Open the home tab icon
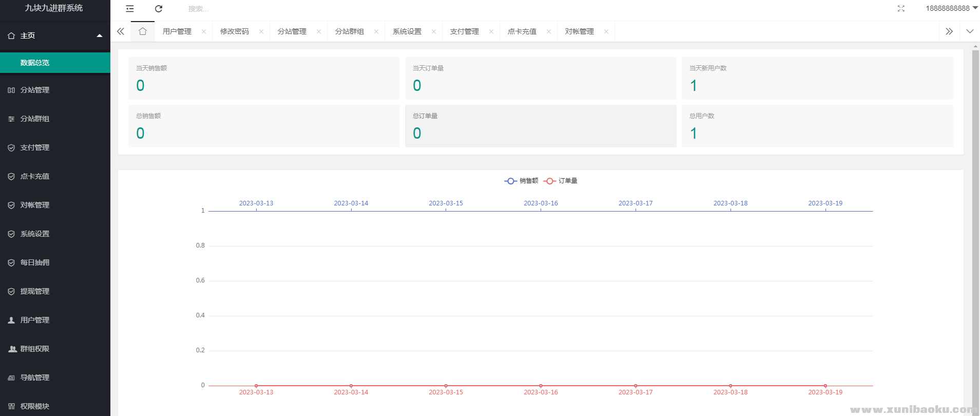 click(x=143, y=31)
